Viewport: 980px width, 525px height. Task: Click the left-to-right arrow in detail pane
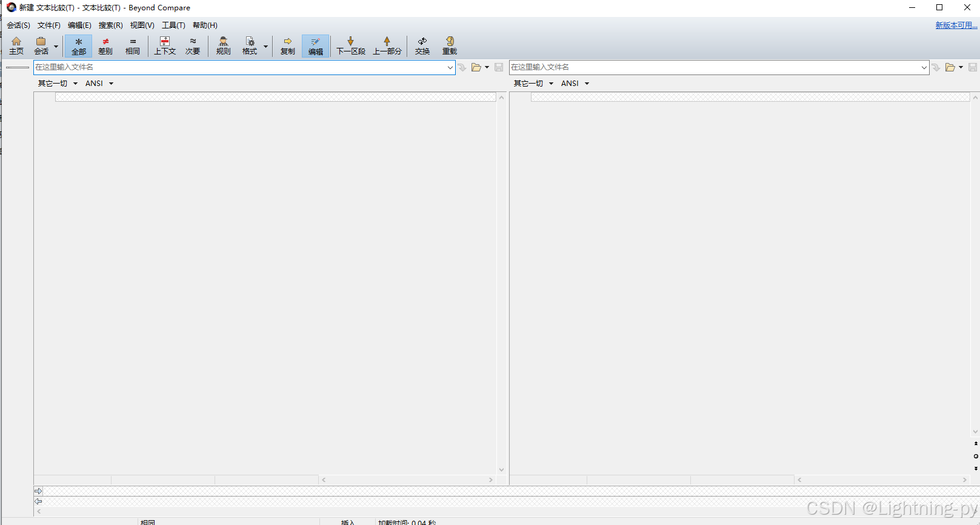point(38,491)
